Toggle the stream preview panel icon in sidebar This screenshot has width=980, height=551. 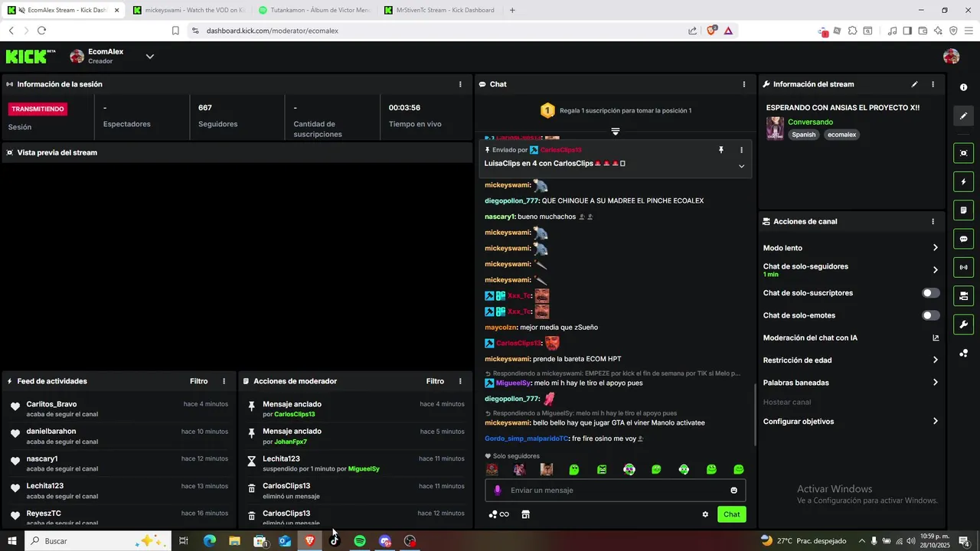(x=963, y=153)
